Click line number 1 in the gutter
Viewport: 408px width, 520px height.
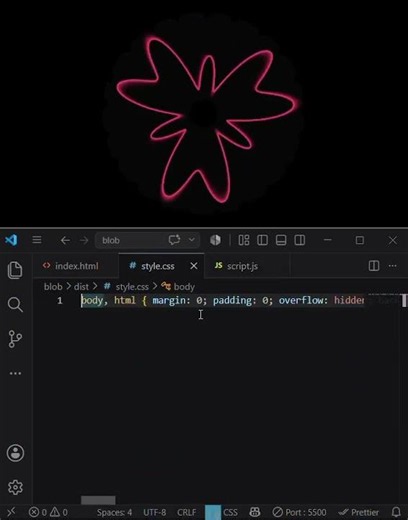[60, 301]
